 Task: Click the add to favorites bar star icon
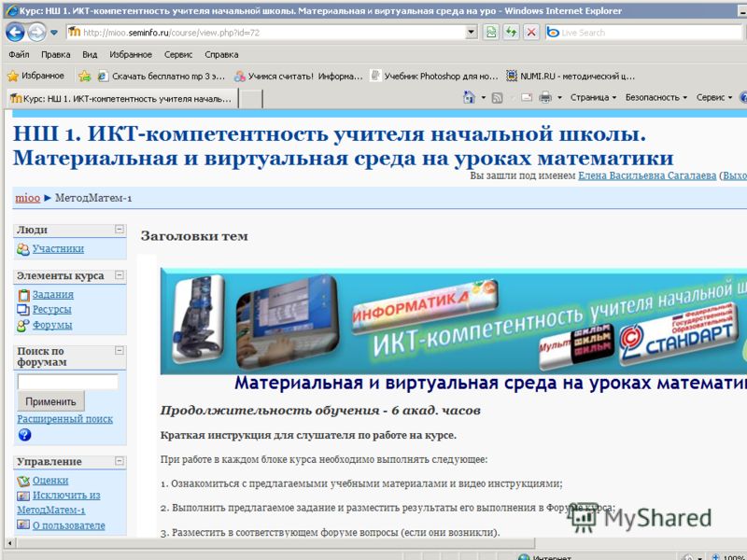[x=84, y=76]
